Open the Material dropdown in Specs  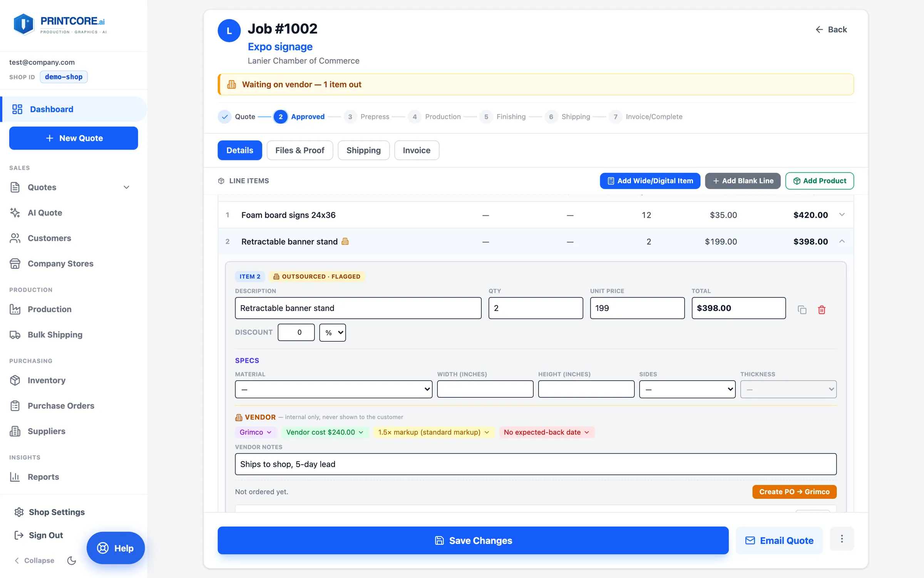pyautogui.click(x=333, y=389)
